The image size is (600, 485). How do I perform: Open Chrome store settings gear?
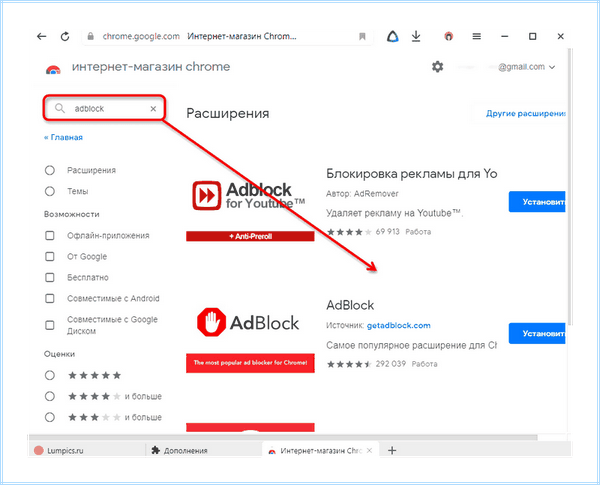click(x=437, y=67)
